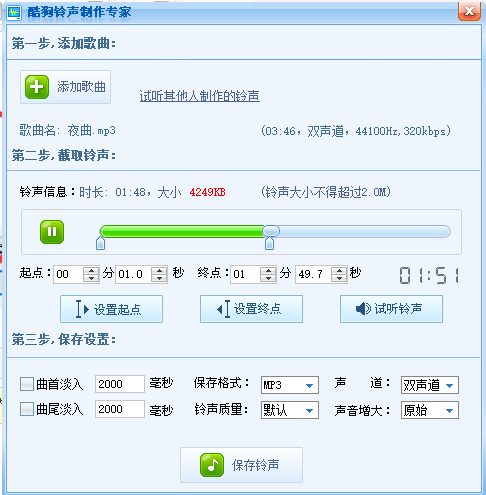Screen dimensions: 486x495
Task: Click the 起点 minutes input field
Action: [68, 274]
